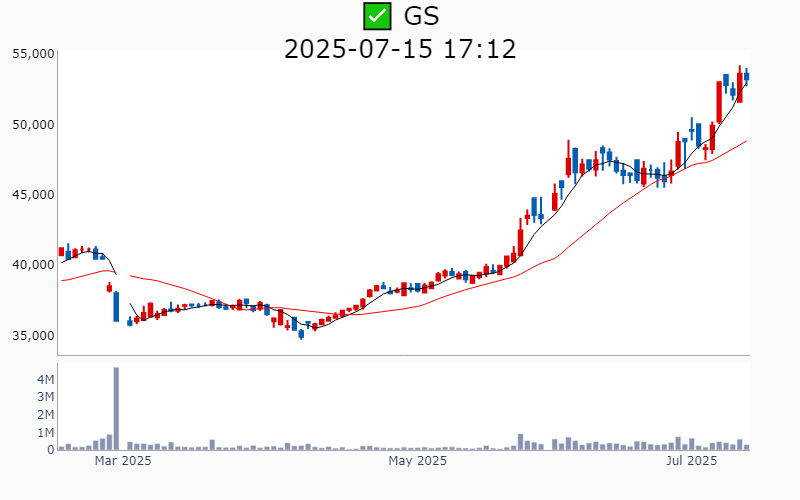Viewport: 800px width, 500px height.
Task: Click the 45,000 price axis label
Action: coord(33,195)
